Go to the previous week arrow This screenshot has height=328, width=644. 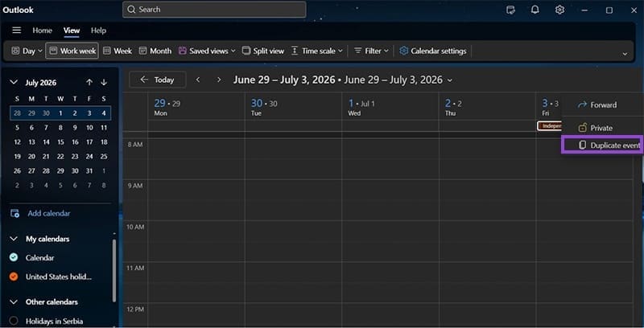pyautogui.click(x=198, y=80)
